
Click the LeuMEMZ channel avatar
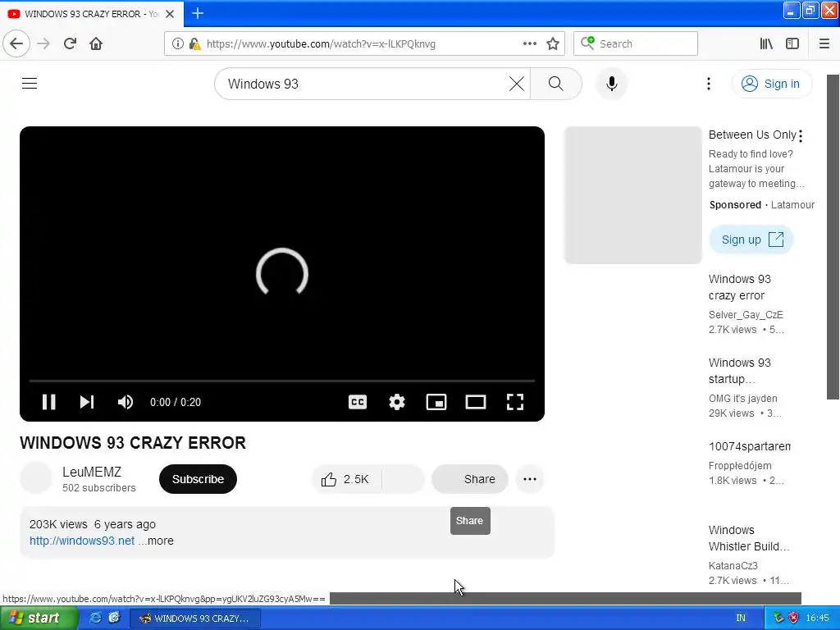click(x=36, y=478)
